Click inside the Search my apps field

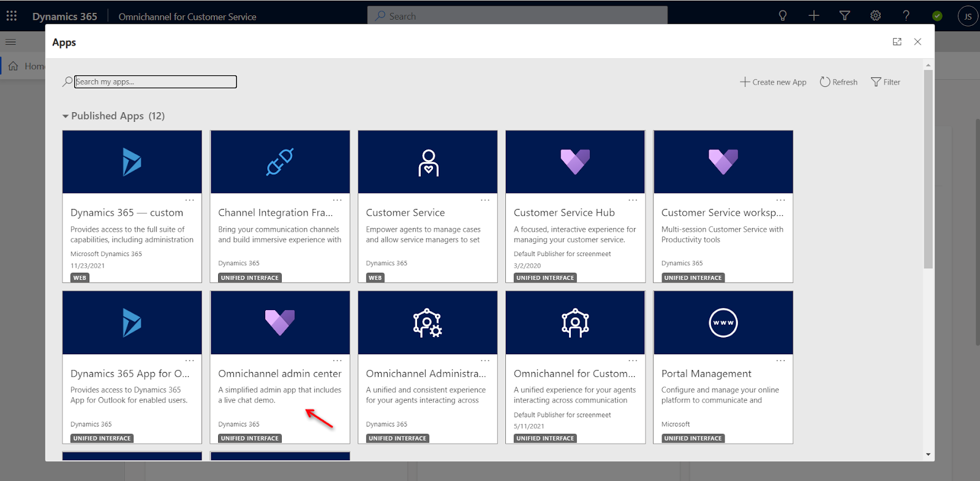(x=156, y=81)
